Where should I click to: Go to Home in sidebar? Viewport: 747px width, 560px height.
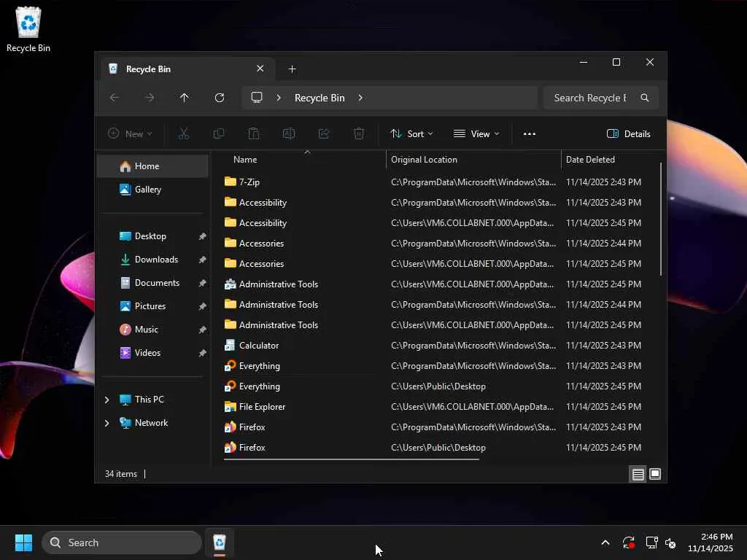pyautogui.click(x=152, y=166)
